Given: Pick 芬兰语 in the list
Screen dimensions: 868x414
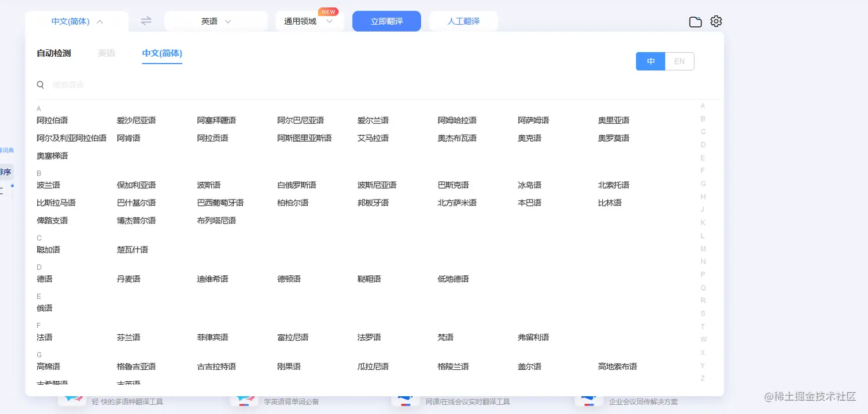Looking at the screenshot, I should pyautogui.click(x=129, y=338).
